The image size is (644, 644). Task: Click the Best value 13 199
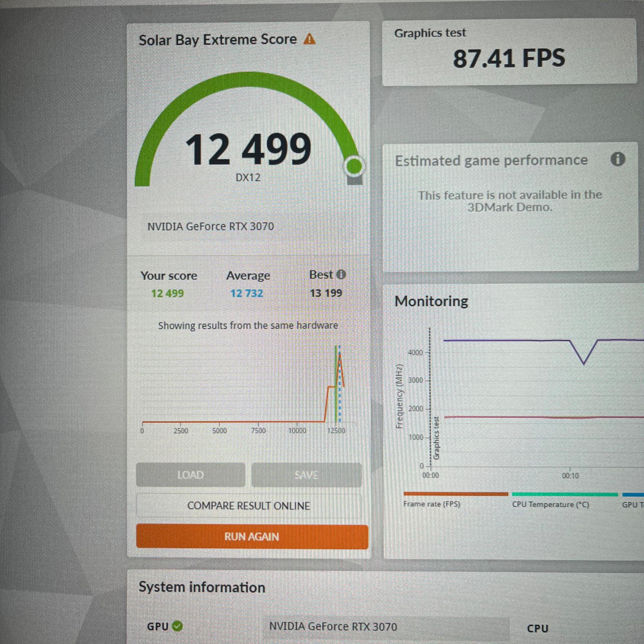click(x=326, y=293)
